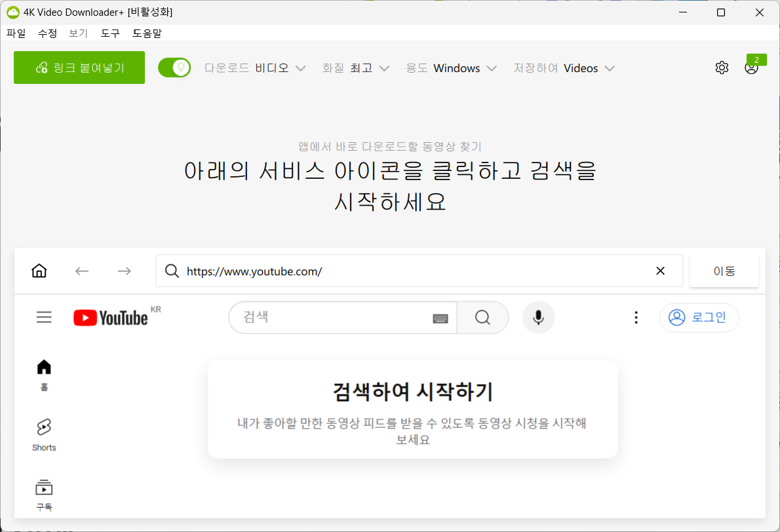Go forward with the right arrow

(125, 271)
